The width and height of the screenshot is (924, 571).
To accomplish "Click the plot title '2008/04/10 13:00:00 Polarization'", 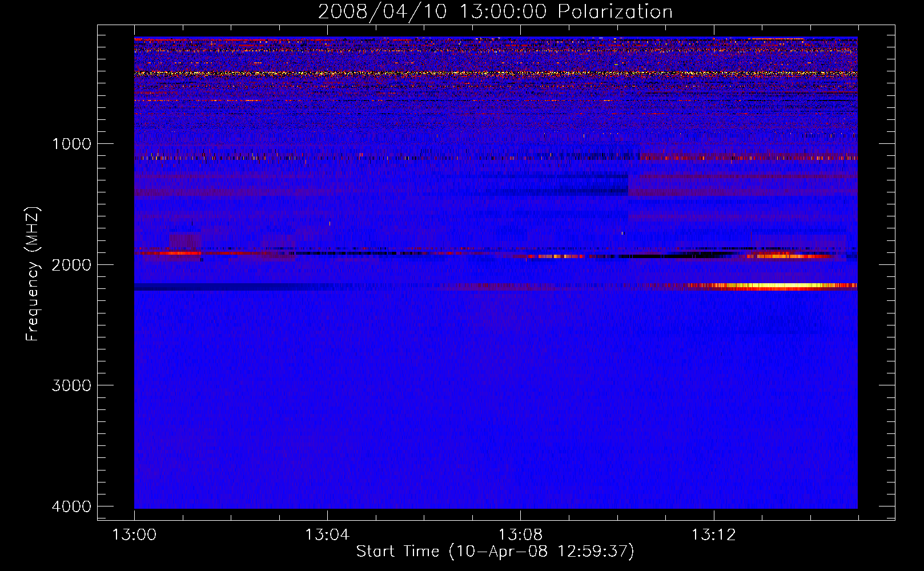I will pyautogui.click(x=495, y=11).
